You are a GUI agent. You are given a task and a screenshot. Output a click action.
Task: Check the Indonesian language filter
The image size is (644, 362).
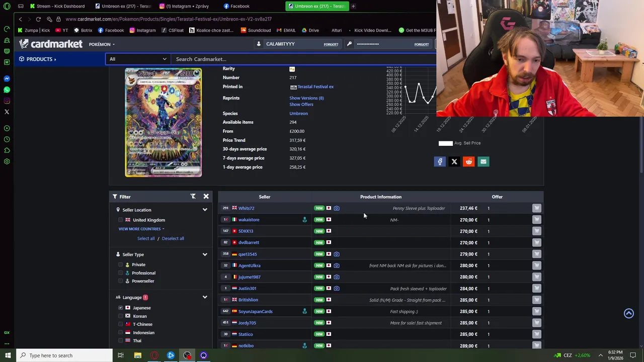pos(120,332)
